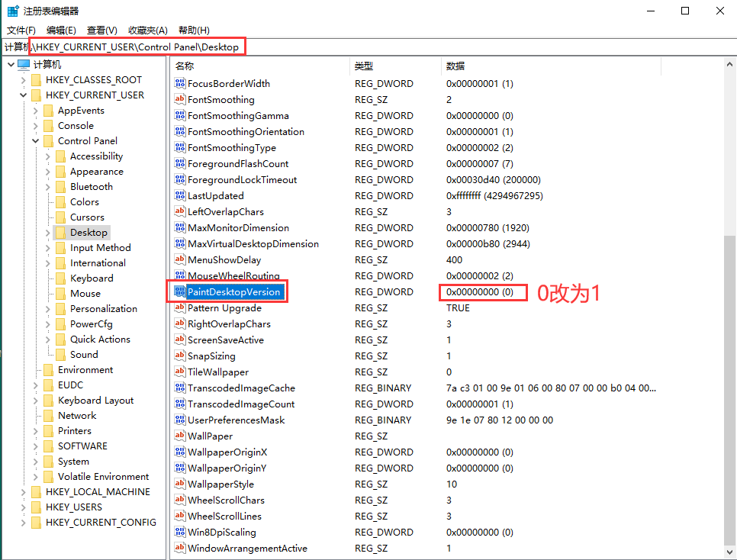Click the icon beside FontSmoothing value
The width and height of the screenshot is (737, 560).
coord(180,100)
